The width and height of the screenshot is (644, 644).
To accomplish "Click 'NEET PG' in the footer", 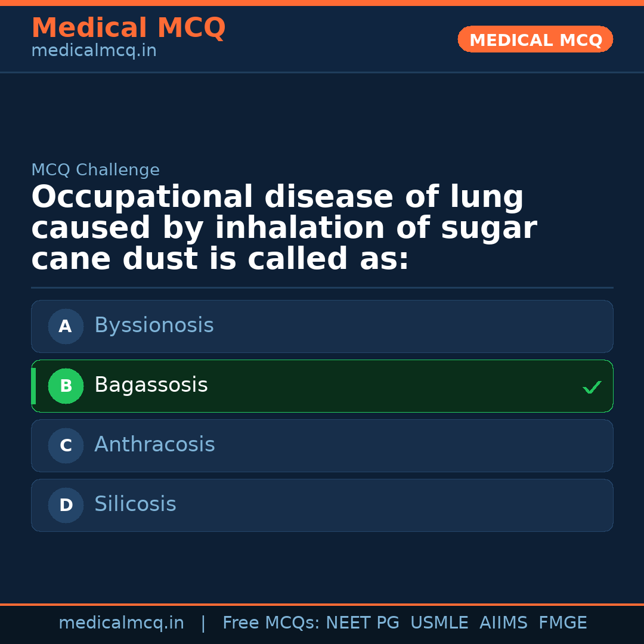I will pyautogui.click(x=363, y=623).
